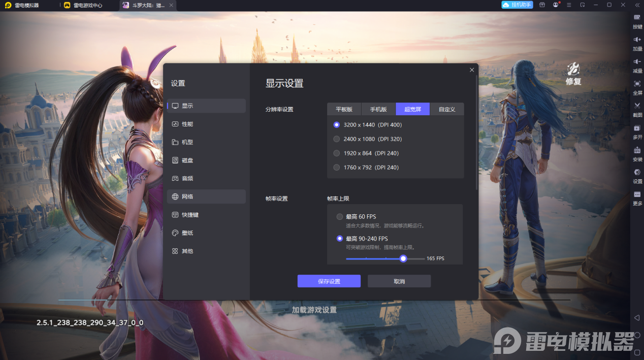Click the 加载游戏设置 loading text

tap(314, 310)
